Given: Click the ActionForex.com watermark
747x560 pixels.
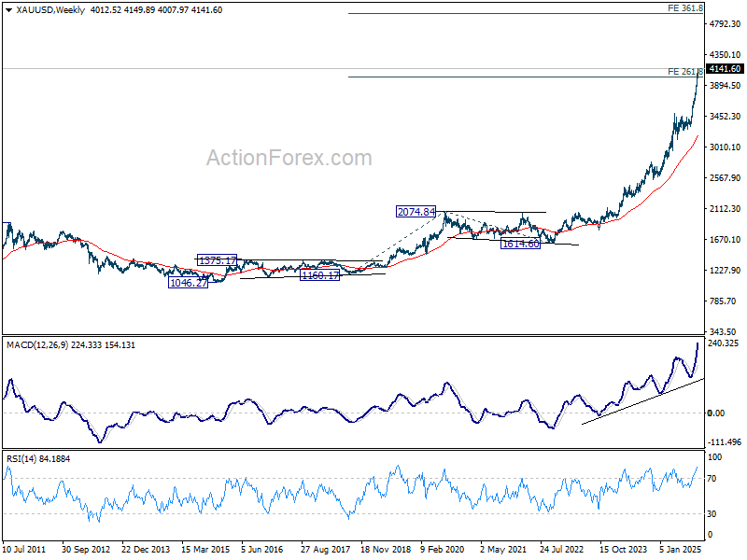Looking at the screenshot, I should [x=289, y=158].
